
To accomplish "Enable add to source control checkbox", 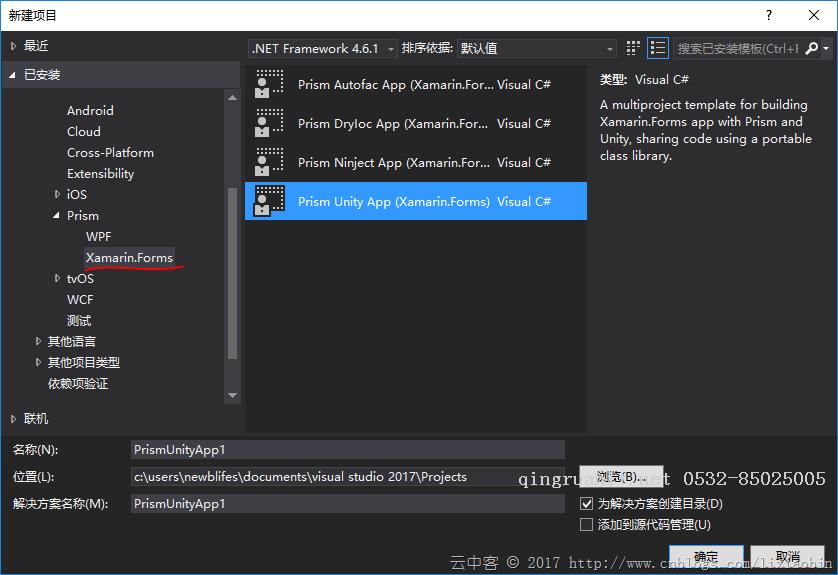I will pos(586,524).
